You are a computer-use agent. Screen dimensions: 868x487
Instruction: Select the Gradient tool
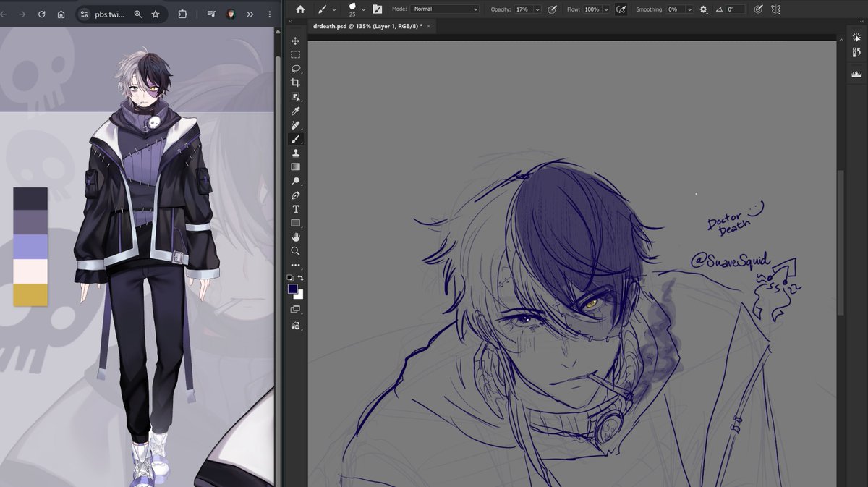tap(295, 167)
